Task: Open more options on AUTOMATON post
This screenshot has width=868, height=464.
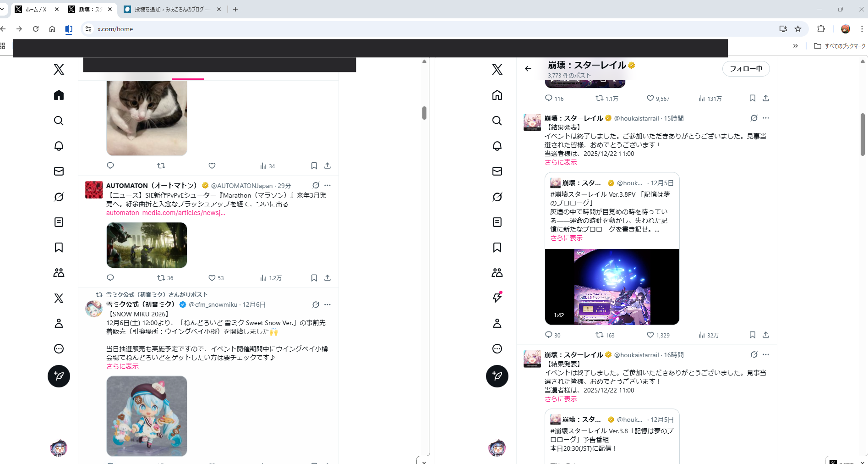Action: (328, 185)
